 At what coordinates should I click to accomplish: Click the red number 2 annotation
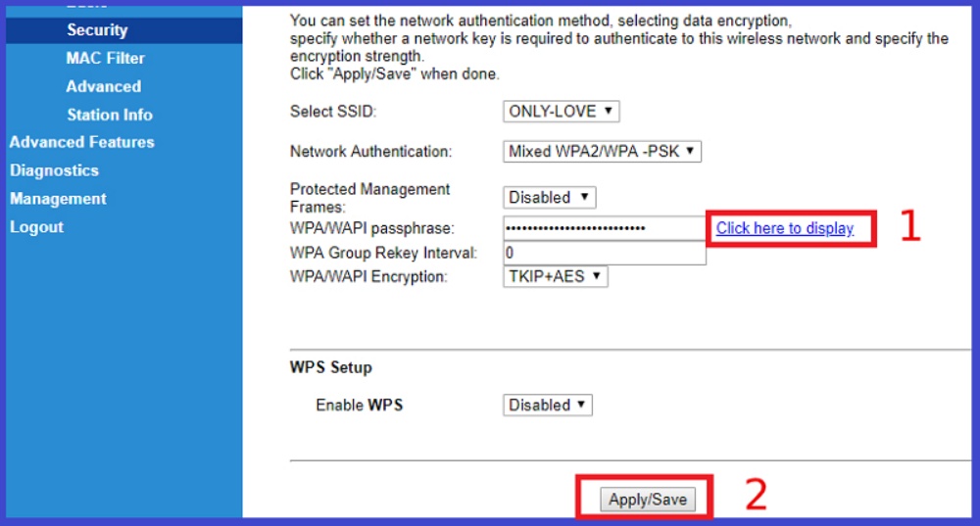[756, 496]
